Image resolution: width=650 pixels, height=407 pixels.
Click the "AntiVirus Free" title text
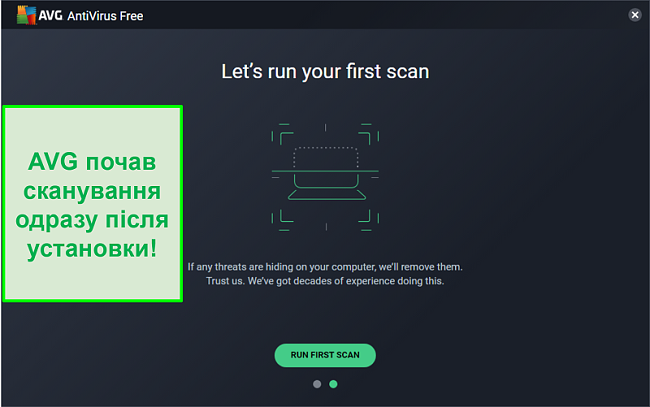105,16
